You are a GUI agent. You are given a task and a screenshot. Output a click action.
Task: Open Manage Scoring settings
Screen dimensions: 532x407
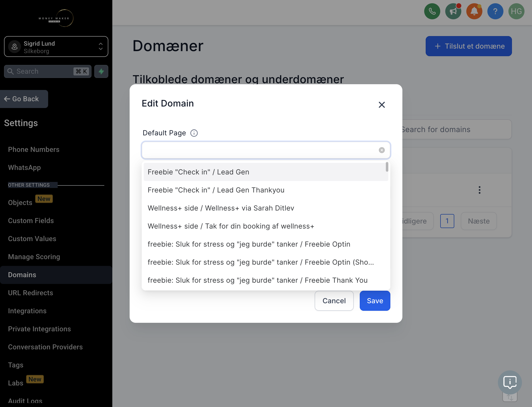34,257
